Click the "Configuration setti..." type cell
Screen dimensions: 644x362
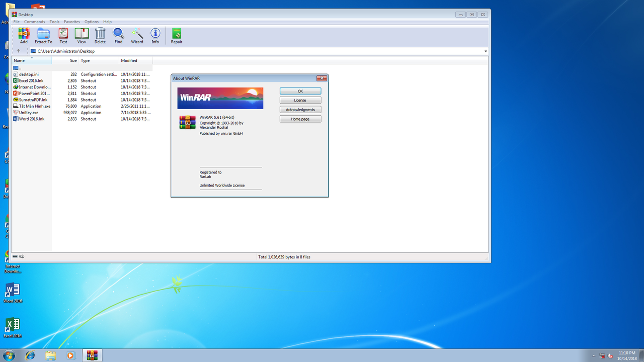[x=99, y=74]
